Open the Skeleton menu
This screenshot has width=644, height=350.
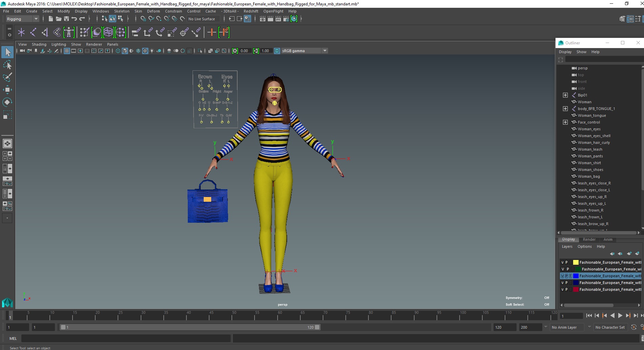point(122,11)
